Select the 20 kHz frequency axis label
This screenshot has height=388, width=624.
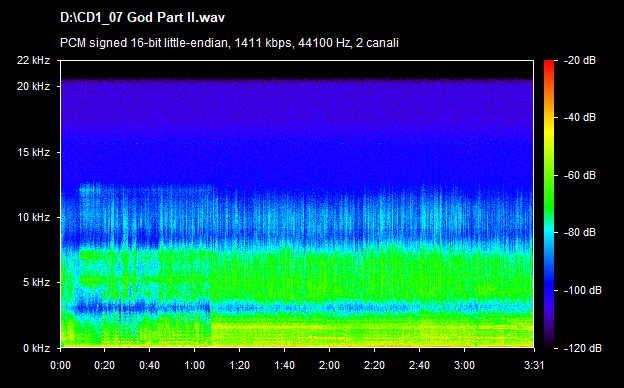(33, 86)
